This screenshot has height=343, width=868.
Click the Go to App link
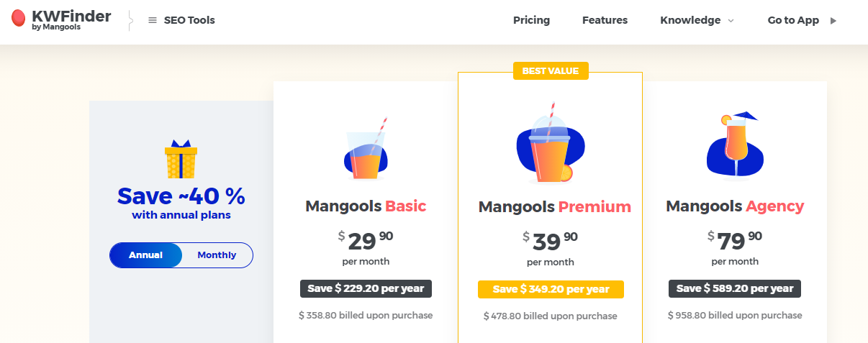point(793,20)
